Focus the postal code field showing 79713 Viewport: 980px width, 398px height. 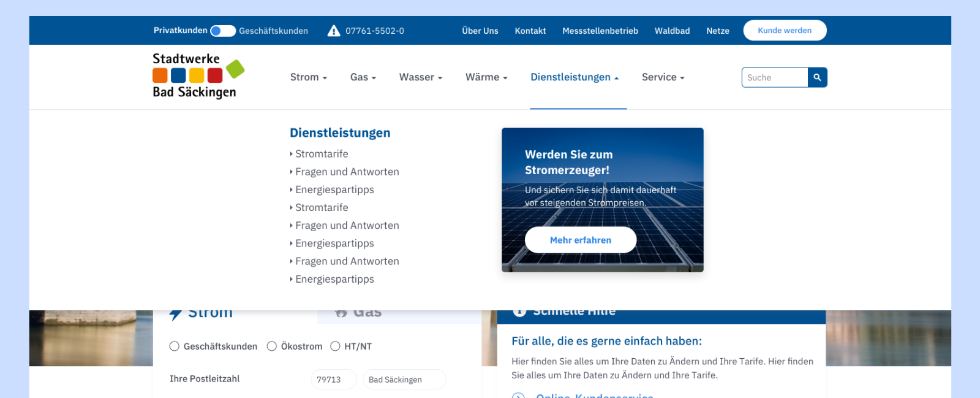pyautogui.click(x=333, y=380)
